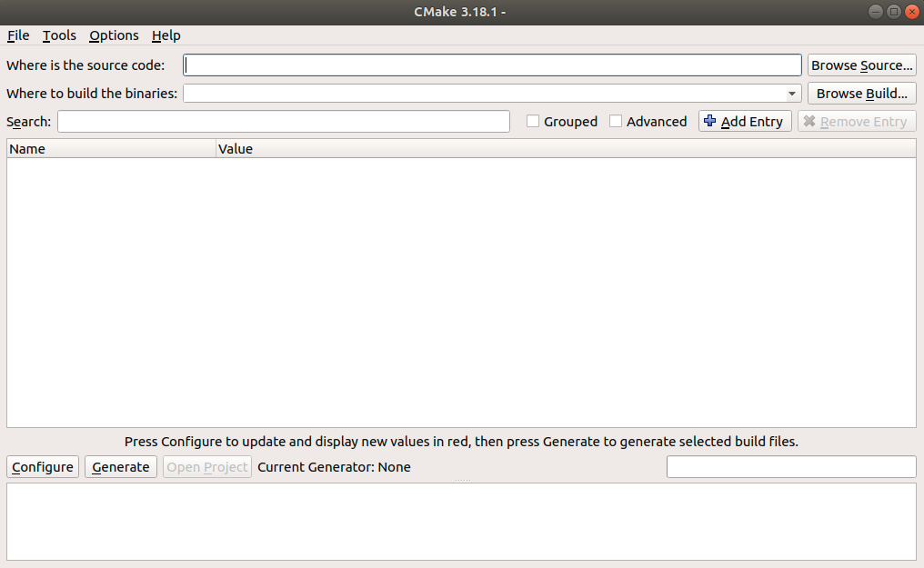Click the Open Project button

coord(206,467)
